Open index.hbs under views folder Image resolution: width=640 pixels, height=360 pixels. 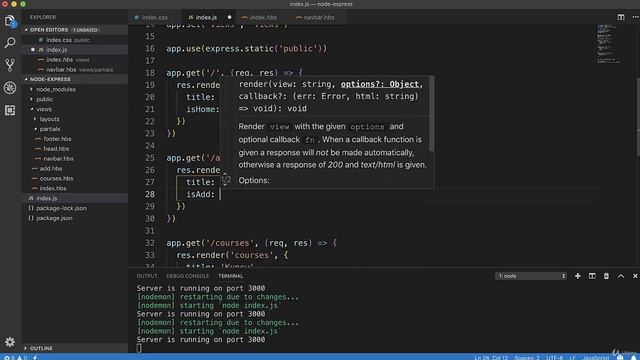tap(53, 188)
